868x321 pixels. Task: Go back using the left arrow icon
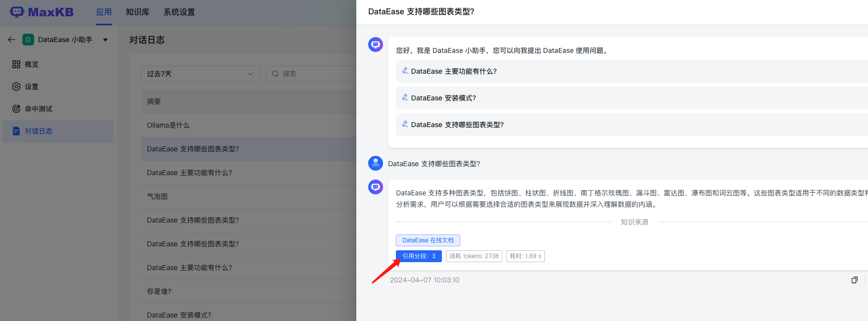(11, 40)
